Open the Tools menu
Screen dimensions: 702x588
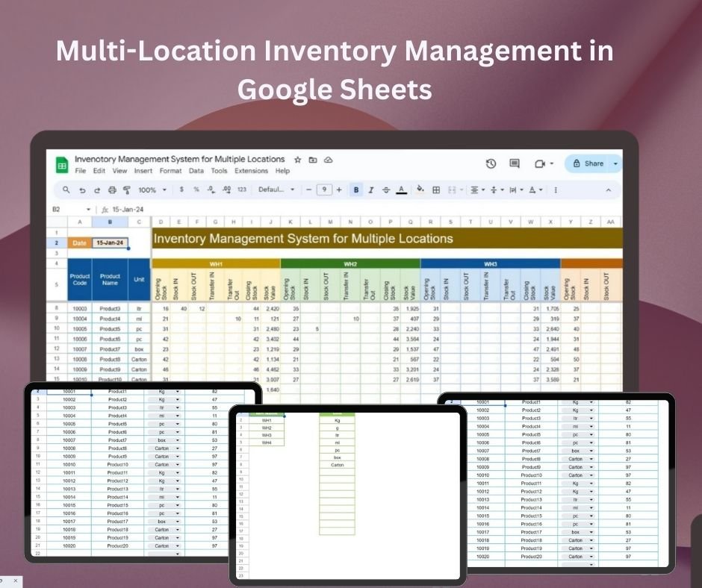tap(219, 171)
